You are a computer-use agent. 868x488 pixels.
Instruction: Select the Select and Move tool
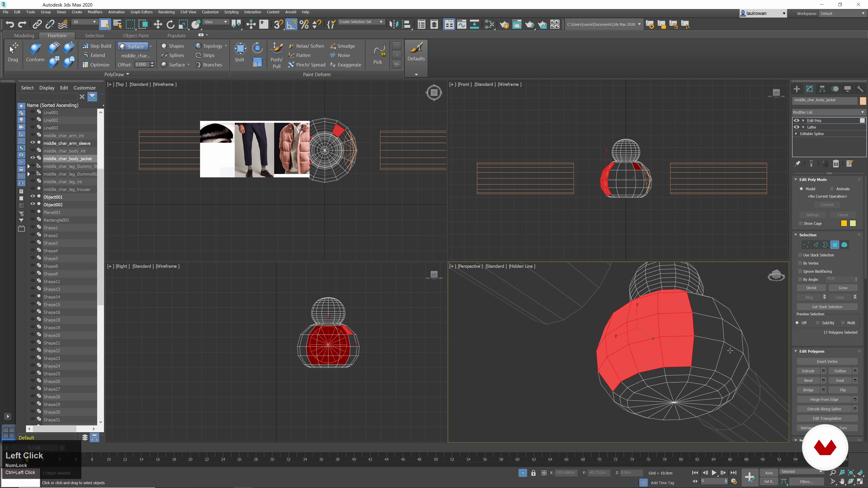pos(158,24)
